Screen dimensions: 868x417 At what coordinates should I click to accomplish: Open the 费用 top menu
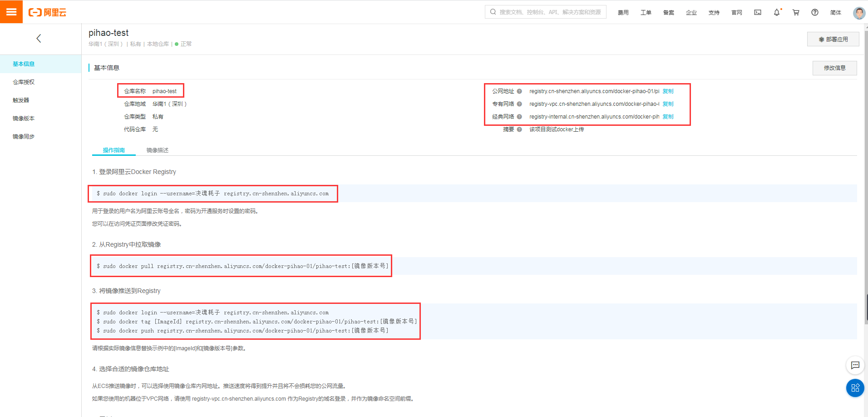[x=623, y=13]
